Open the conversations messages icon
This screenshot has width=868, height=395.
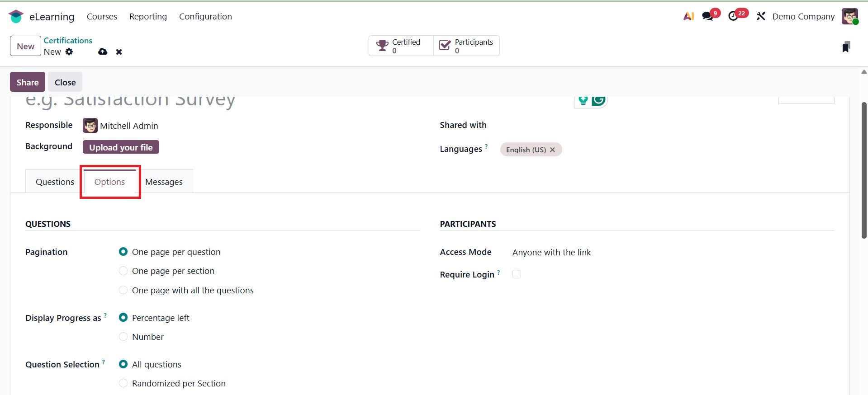707,16
